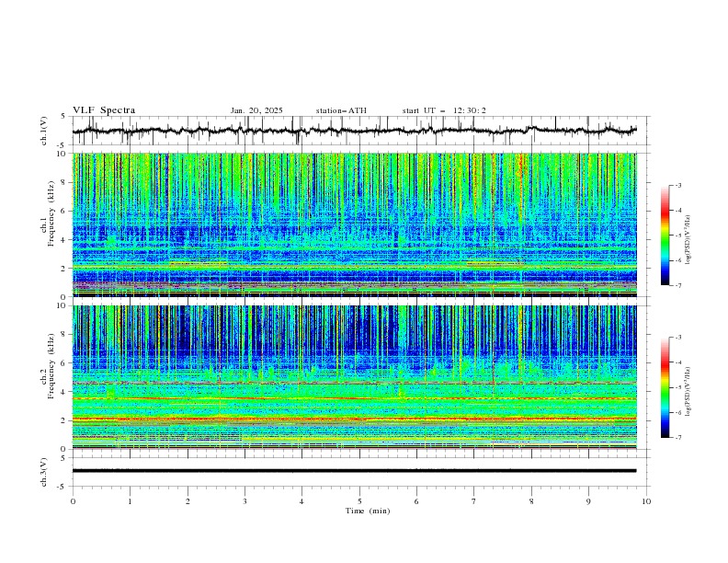
Task: Click inside the ch.1 spectrogram panel
Action: [x=354, y=224]
